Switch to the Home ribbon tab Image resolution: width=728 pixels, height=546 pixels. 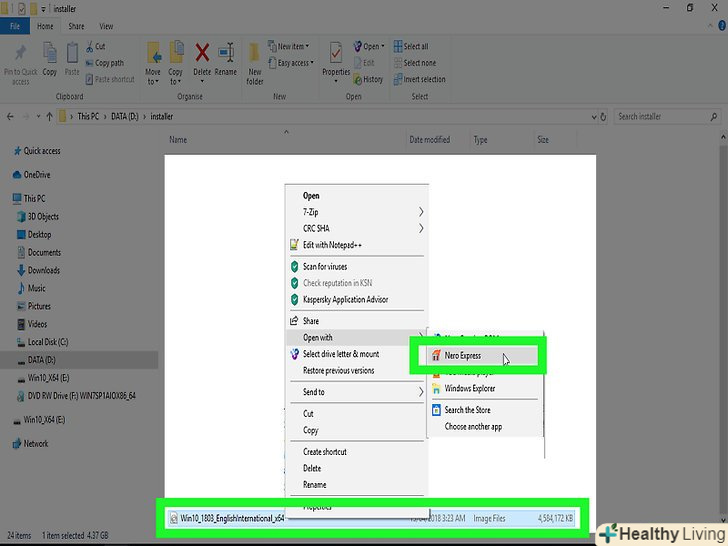(45, 26)
